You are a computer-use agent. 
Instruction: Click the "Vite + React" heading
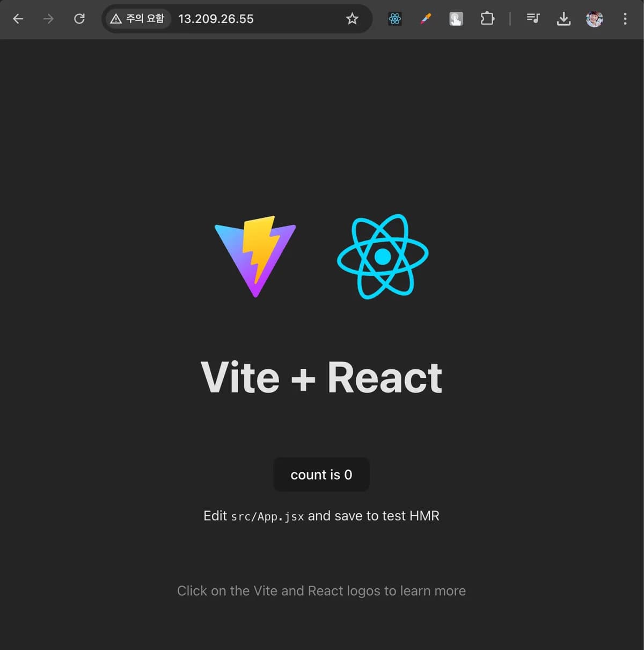pyautogui.click(x=321, y=377)
